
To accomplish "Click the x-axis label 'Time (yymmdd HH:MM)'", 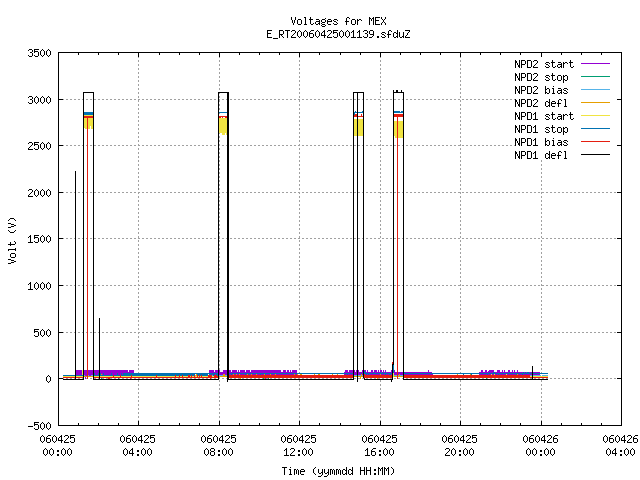I will (338, 471).
